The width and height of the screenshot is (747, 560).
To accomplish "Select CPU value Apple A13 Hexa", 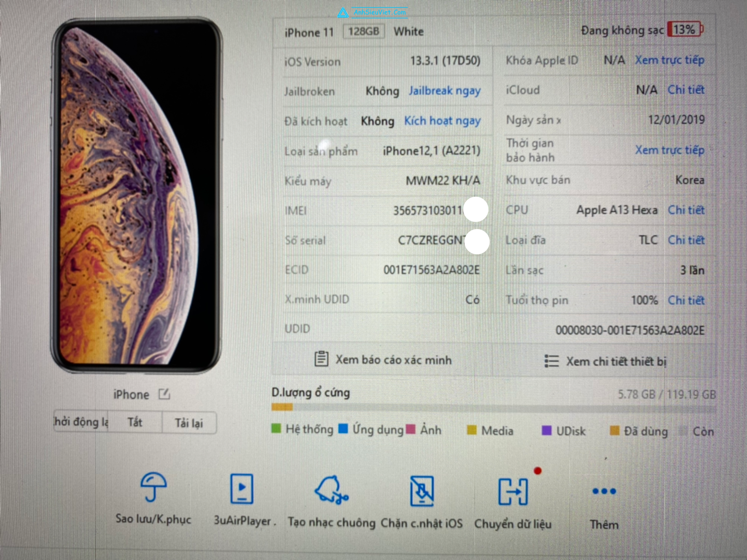I will tap(617, 210).
